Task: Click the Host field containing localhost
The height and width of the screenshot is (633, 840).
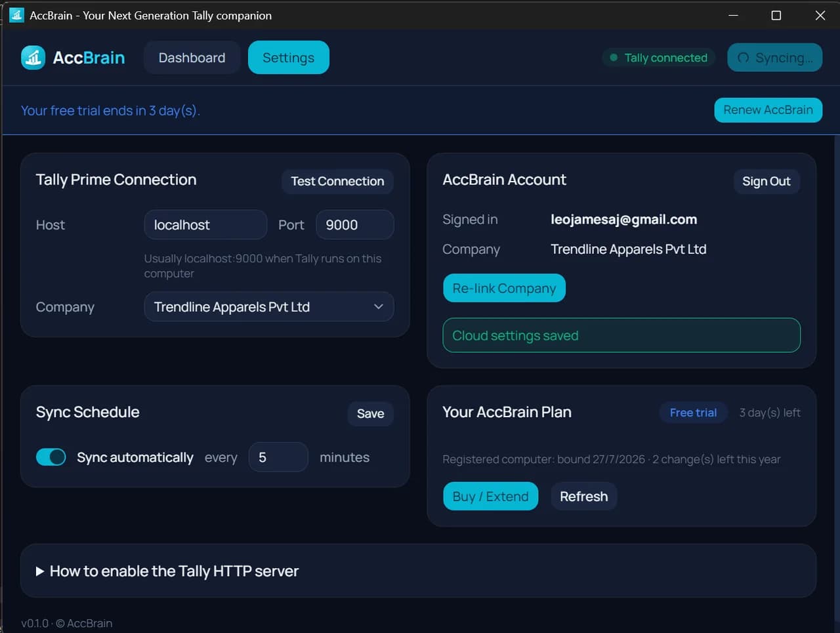Action: (x=205, y=225)
